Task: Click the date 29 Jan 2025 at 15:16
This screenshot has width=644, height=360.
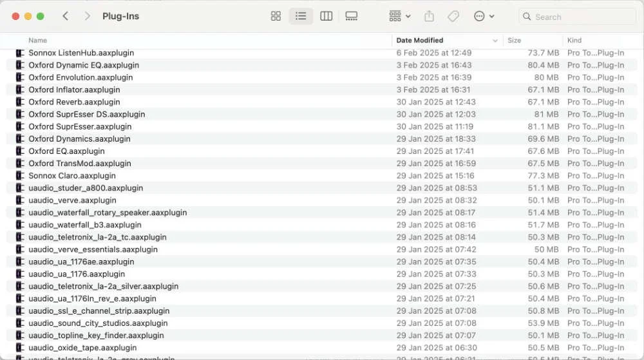Action: 435,176
